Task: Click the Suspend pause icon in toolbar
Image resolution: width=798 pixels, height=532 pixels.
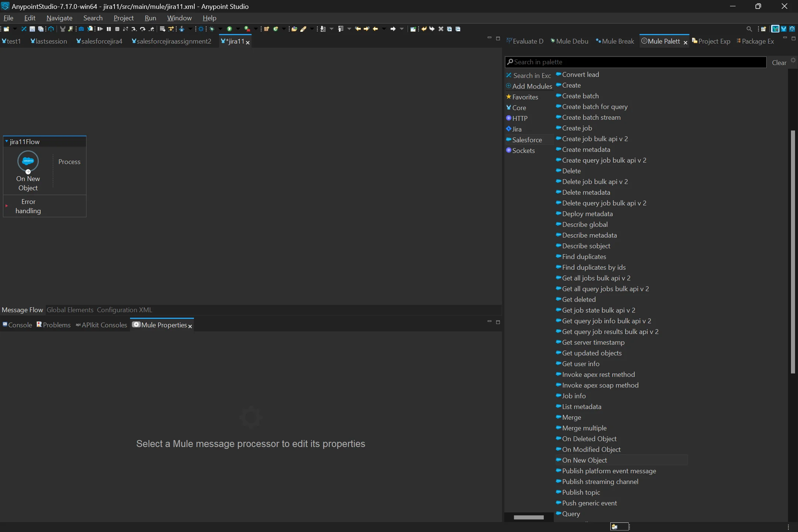Action: [109, 29]
